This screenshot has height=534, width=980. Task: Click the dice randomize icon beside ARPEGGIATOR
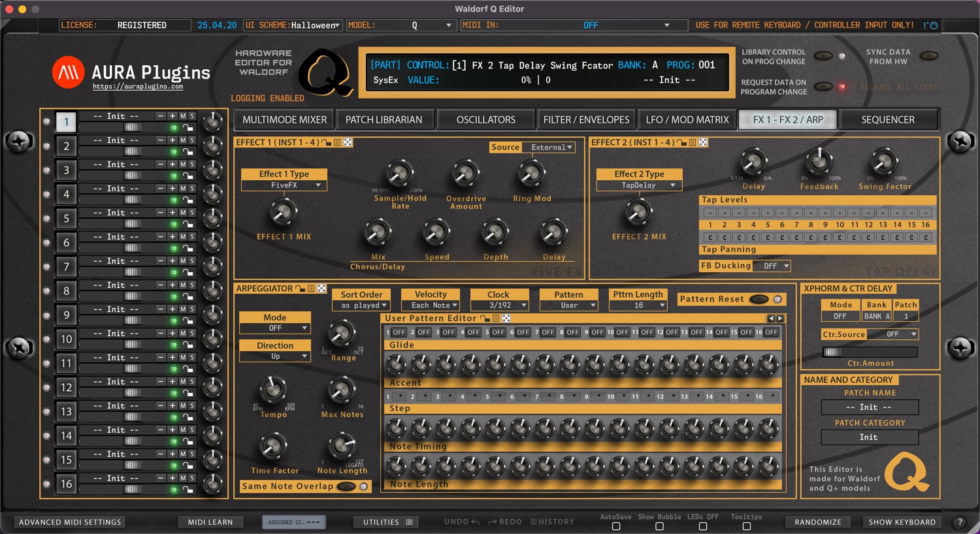coord(321,289)
